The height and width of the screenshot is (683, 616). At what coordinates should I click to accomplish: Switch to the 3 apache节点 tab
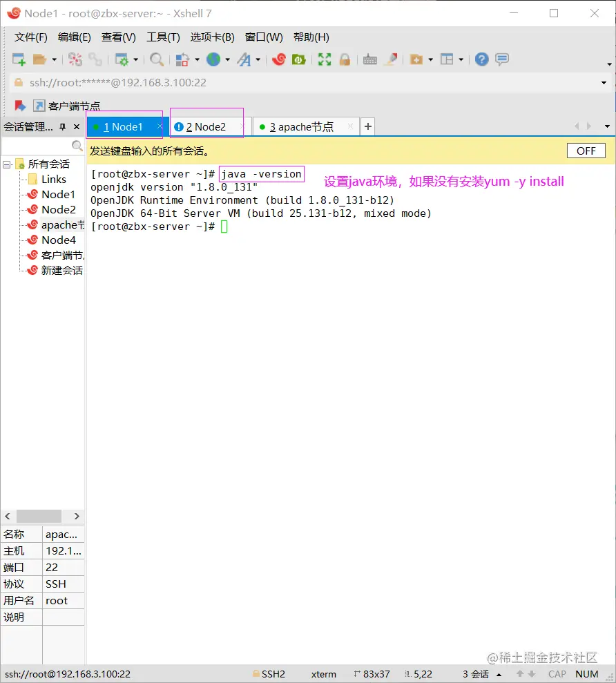[x=302, y=127]
